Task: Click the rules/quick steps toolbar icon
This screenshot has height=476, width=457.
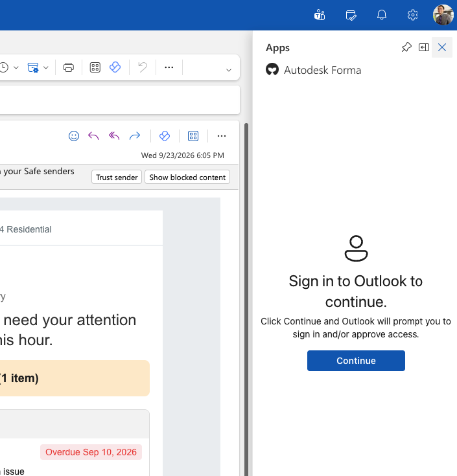Action: 33,67
